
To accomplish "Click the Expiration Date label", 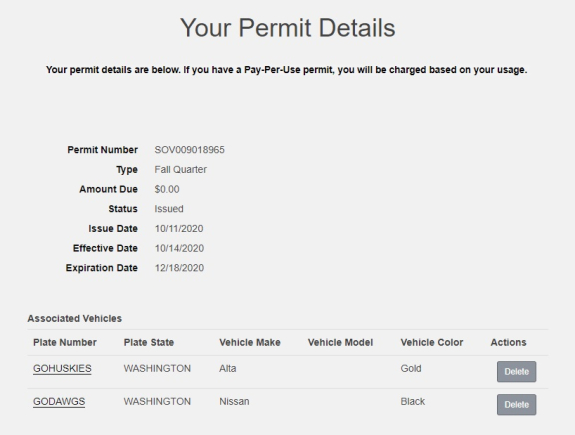I will (x=102, y=268).
